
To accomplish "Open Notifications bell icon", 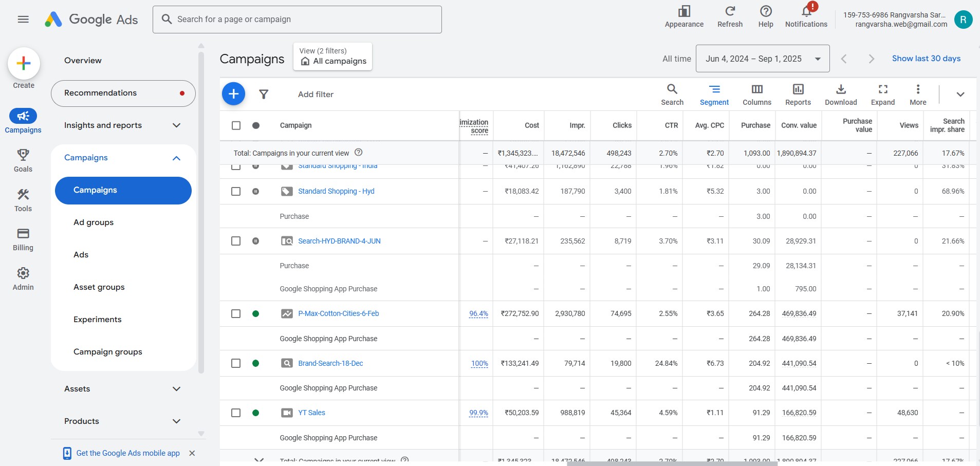I will click(806, 11).
